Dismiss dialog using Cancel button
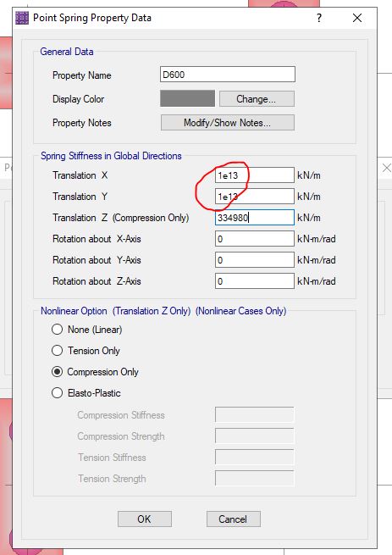 [233, 519]
